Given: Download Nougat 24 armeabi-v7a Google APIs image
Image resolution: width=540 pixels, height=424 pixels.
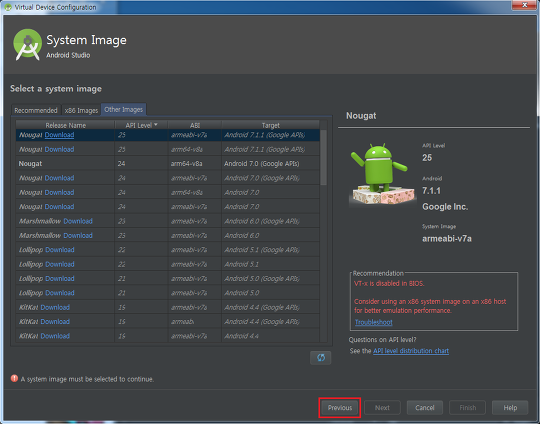Looking at the screenshot, I should coord(59,178).
